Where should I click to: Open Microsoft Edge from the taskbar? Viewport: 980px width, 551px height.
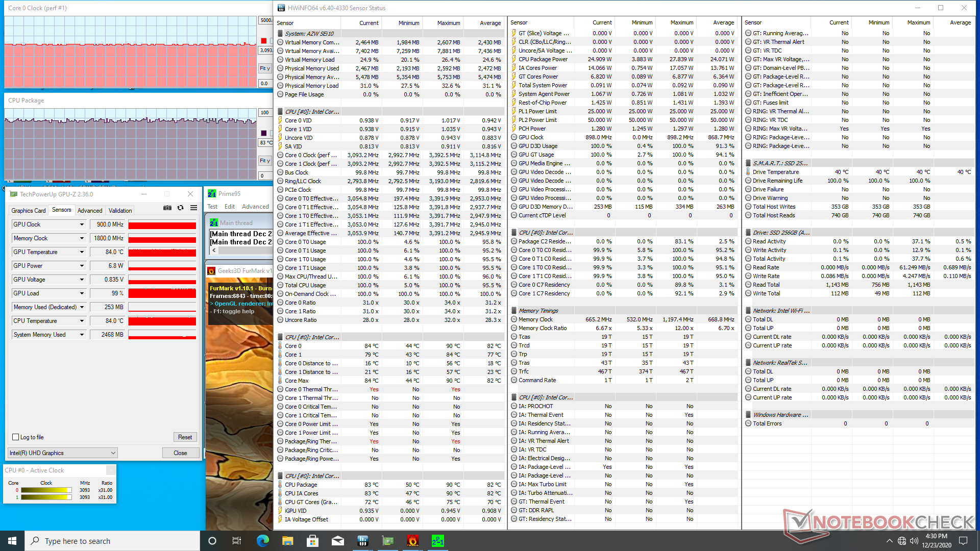pyautogui.click(x=262, y=541)
